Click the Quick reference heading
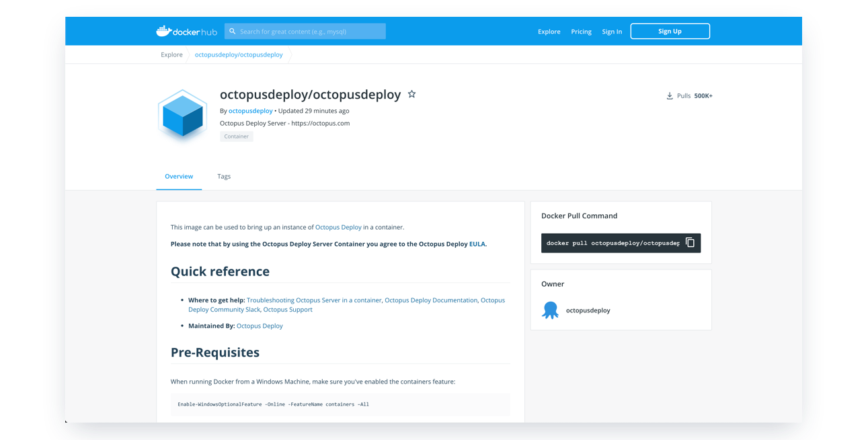Image resolution: width=868 pixels, height=440 pixels. pyautogui.click(x=220, y=271)
